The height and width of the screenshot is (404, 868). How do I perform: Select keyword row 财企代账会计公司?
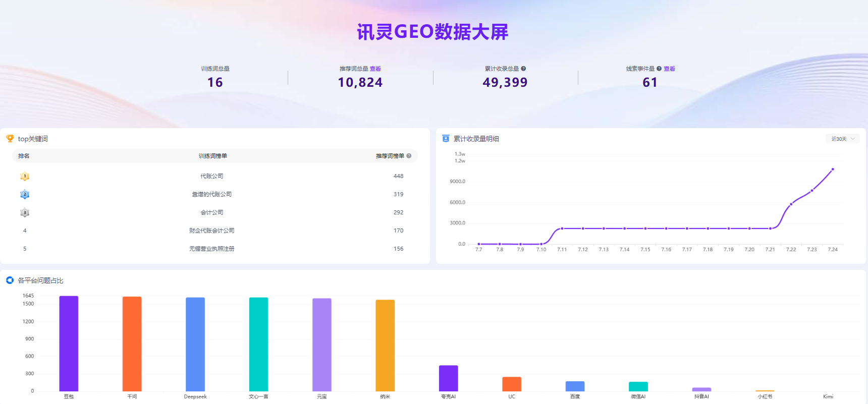pyautogui.click(x=215, y=230)
